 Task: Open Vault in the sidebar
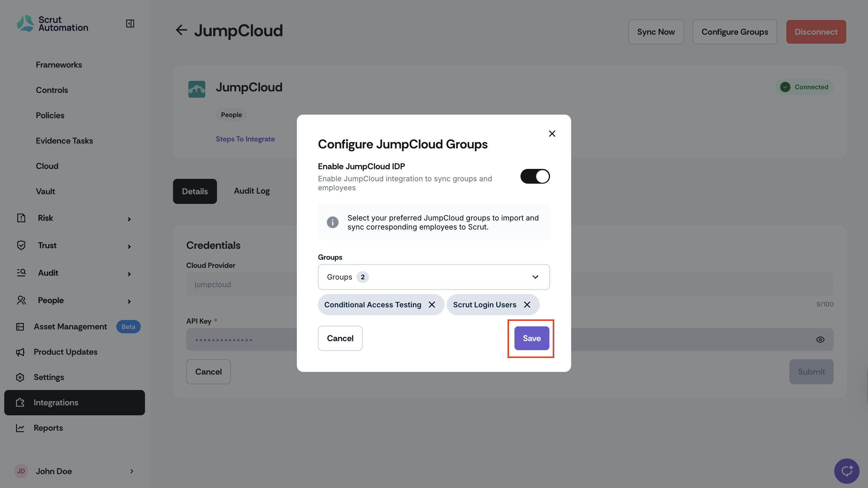pos(46,191)
